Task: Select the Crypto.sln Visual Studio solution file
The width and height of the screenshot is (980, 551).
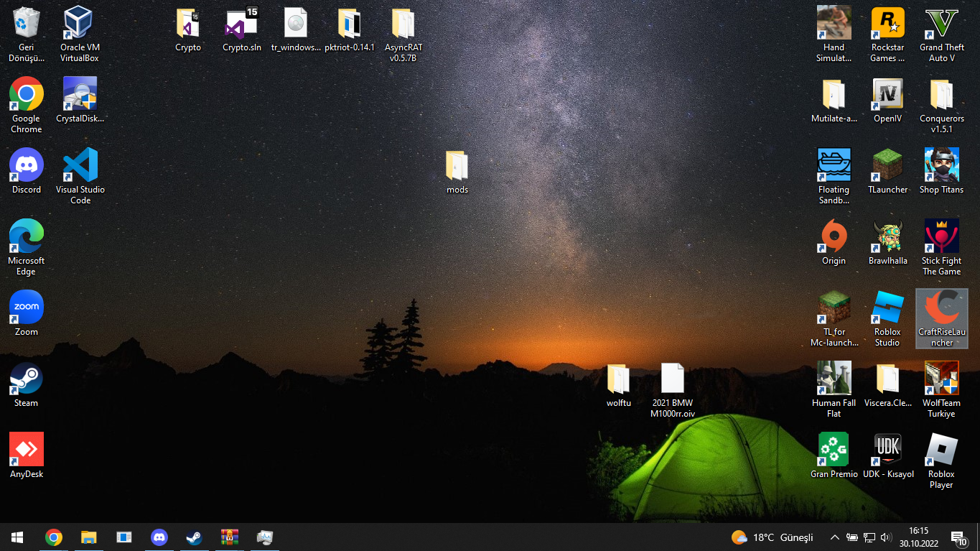Action: click(x=242, y=29)
